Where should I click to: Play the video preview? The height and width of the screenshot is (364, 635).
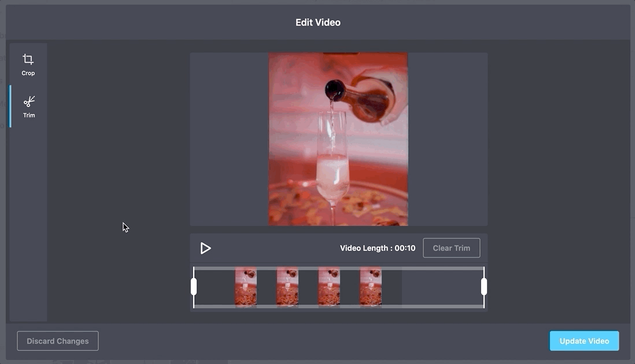pyautogui.click(x=205, y=248)
